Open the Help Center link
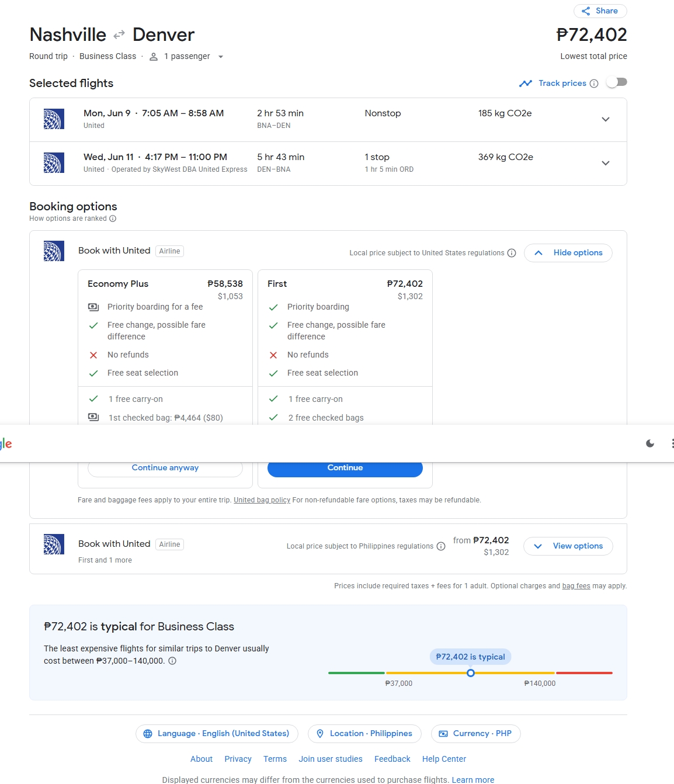 [444, 759]
